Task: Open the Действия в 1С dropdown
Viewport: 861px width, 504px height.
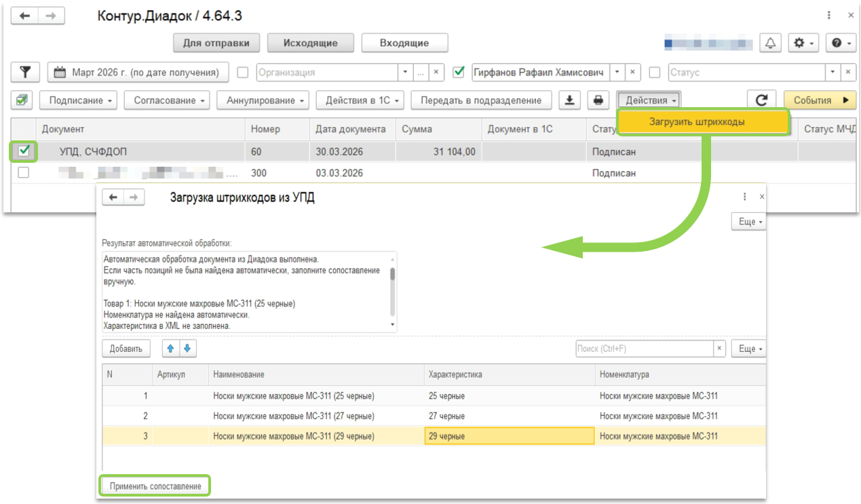Action: coord(361,100)
